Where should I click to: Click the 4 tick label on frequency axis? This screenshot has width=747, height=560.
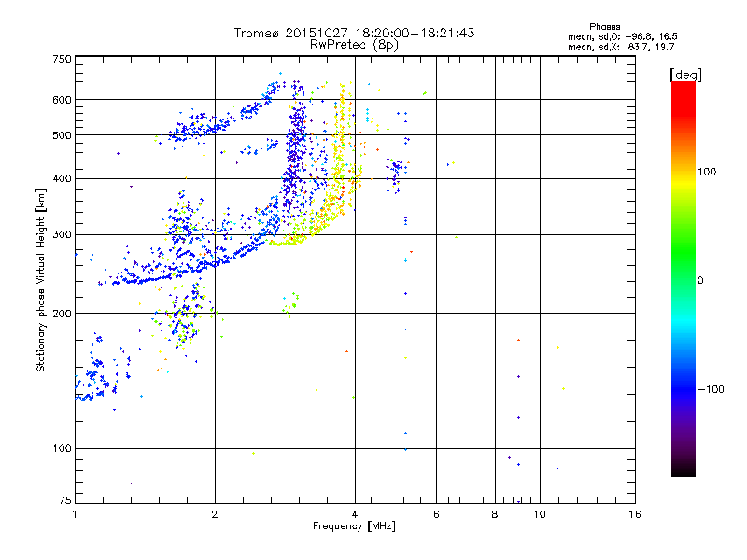355,514
